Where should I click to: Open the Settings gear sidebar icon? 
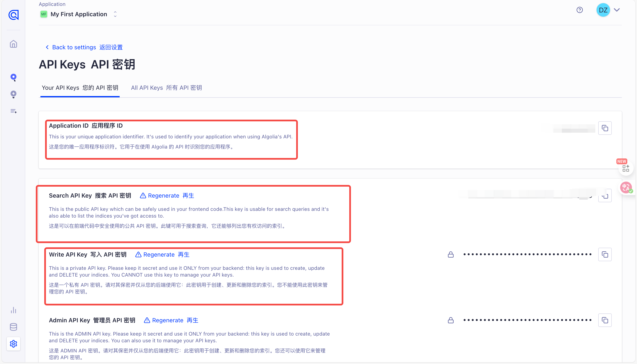click(13, 344)
